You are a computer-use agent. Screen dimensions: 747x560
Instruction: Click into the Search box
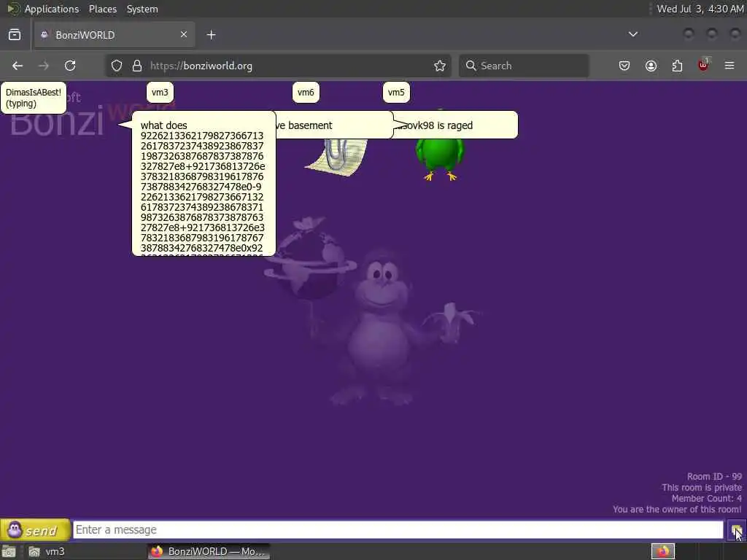pyautogui.click(x=524, y=66)
